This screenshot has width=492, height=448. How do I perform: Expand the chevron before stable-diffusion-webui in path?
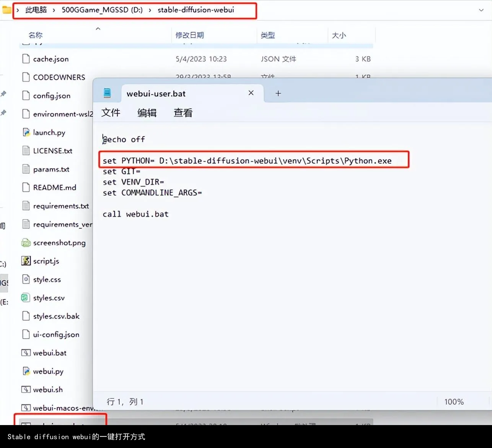pos(150,10)
